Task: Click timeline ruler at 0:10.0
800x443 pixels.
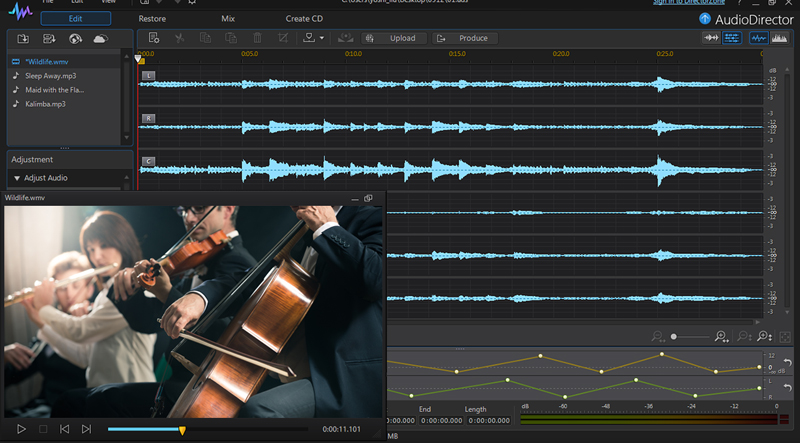Action: [x=354, y=54]
